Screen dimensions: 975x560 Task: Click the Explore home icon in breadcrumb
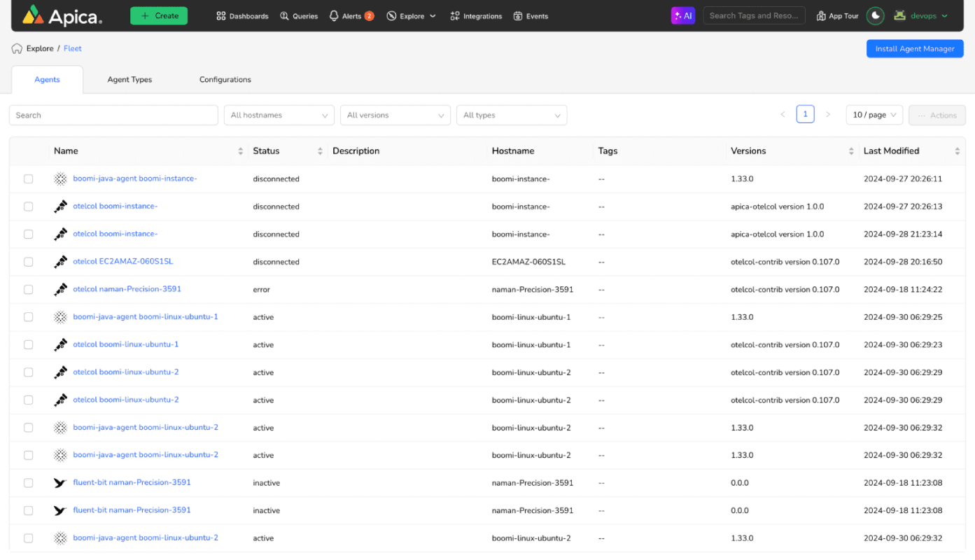click(x=17, y=48)
